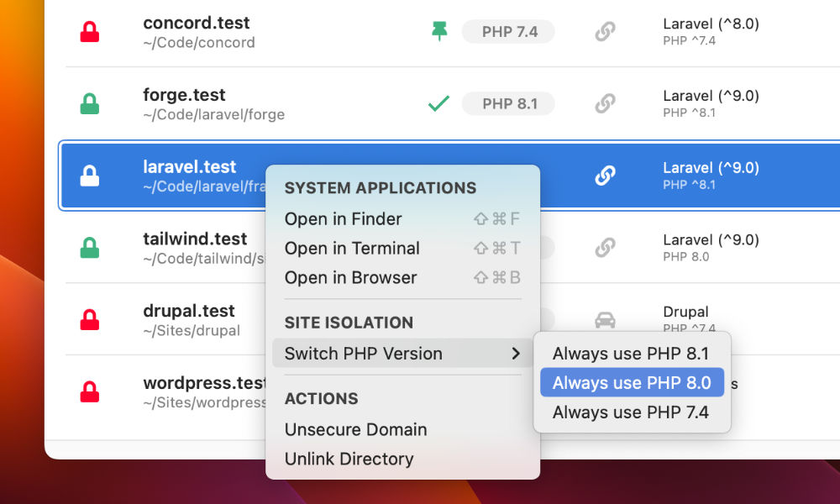The image size is (840, 504).
Task: Toggle the green lock for tailwind.test
Action: pyautogui.click(x=90, y=248)
